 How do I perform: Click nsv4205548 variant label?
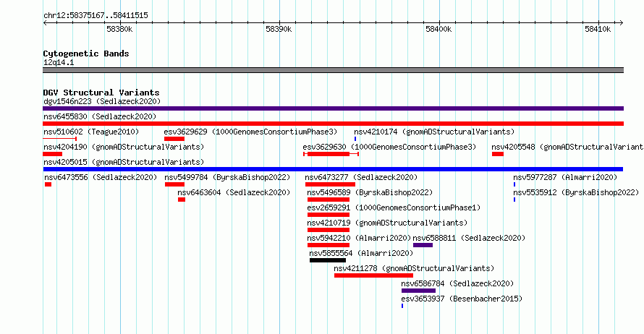click(567, 147)
